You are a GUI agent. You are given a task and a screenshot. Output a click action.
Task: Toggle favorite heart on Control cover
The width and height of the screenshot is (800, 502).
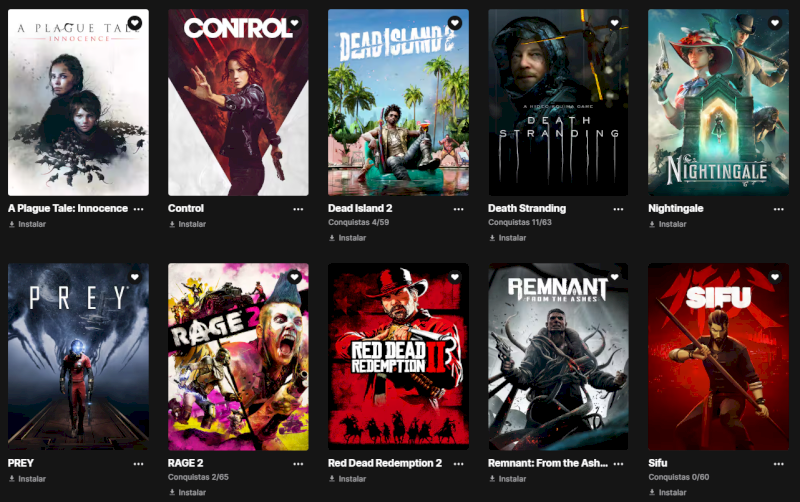(x=294, y=23)
